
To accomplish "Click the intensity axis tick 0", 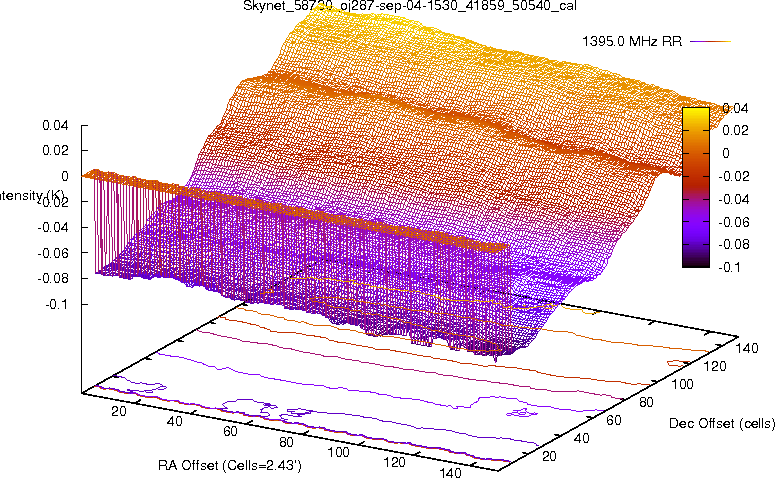I will (x=65, y=176).
